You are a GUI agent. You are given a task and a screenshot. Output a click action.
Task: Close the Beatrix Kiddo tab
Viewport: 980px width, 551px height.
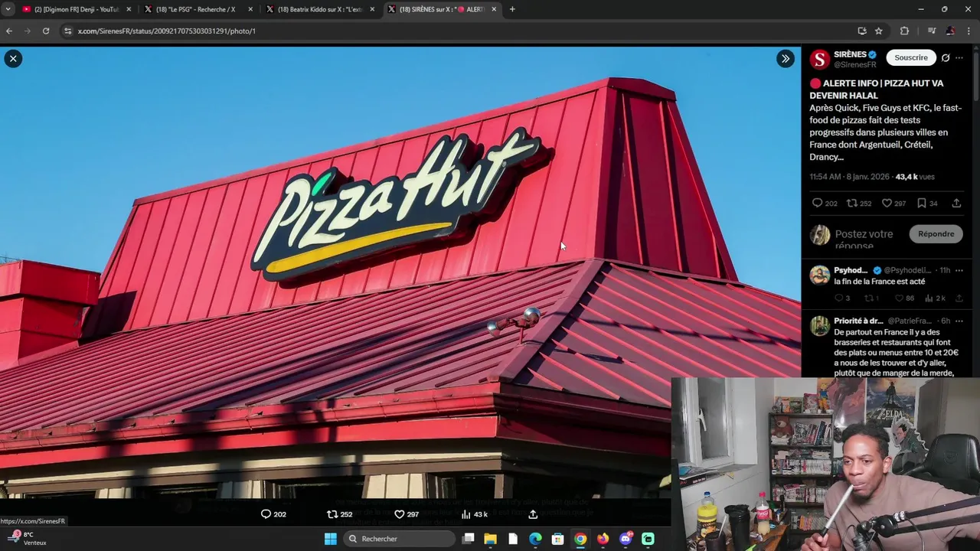(372, 9)
